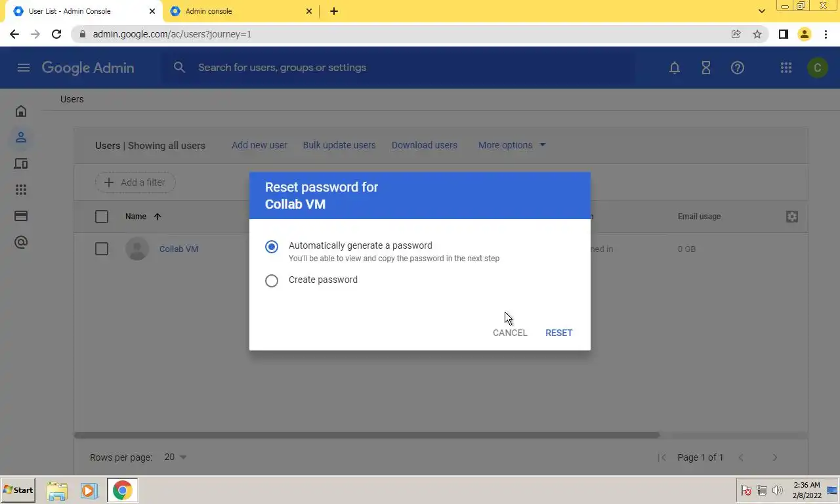Open the manage columns gear icon
This screenshot has height=504, width=840.
[792, 217]
